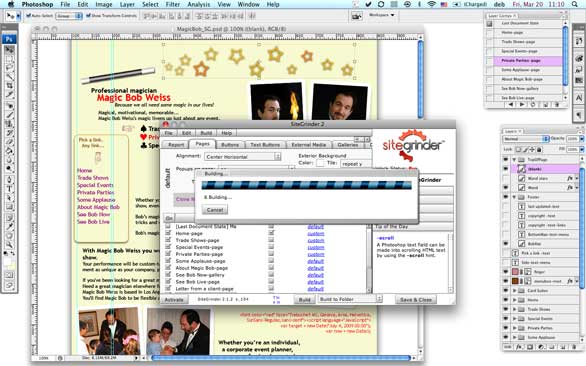Open the Alignment Center Horizontal dropdown
Viewport: 586px width, 366px height.
pyautogui.click(x=243, y=157)
